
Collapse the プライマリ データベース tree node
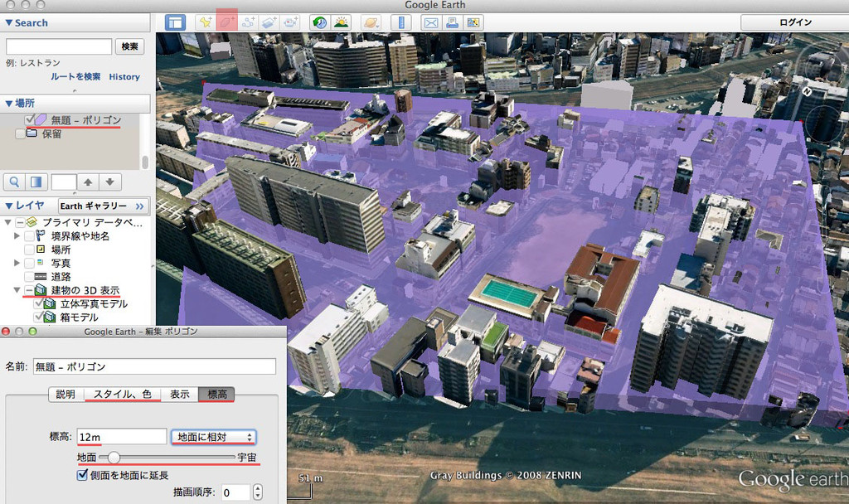click(7, 222)
